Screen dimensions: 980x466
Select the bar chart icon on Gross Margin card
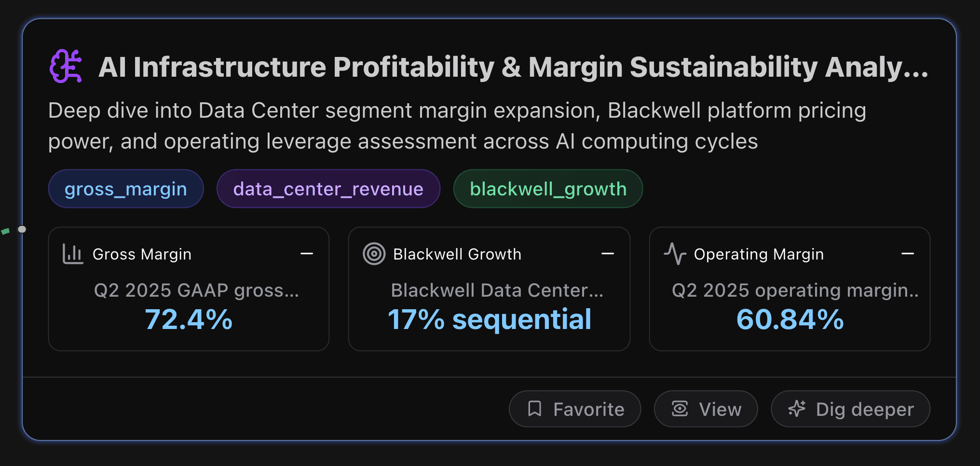[x=73, y=254]
